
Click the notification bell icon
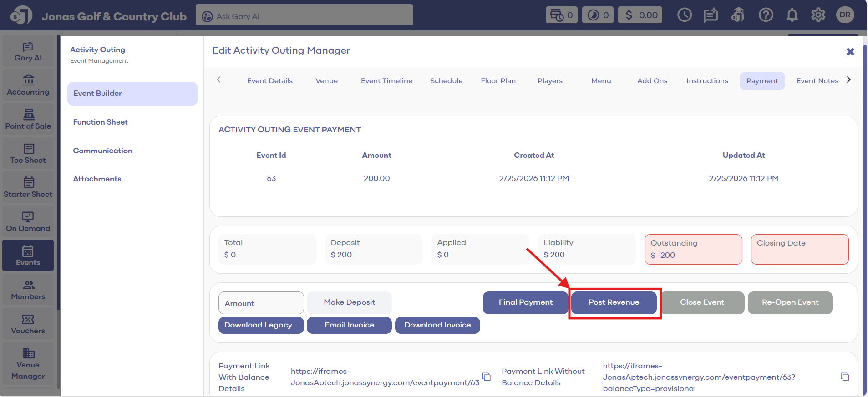pyautogui.click(x=792, y=15)
